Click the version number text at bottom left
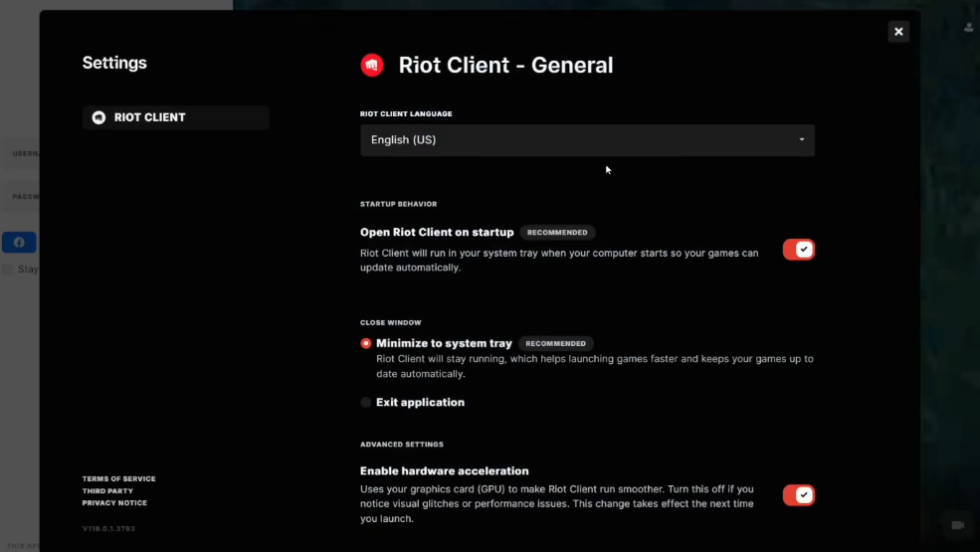This screenshot has height=552, width=980. tap(107, 529)
